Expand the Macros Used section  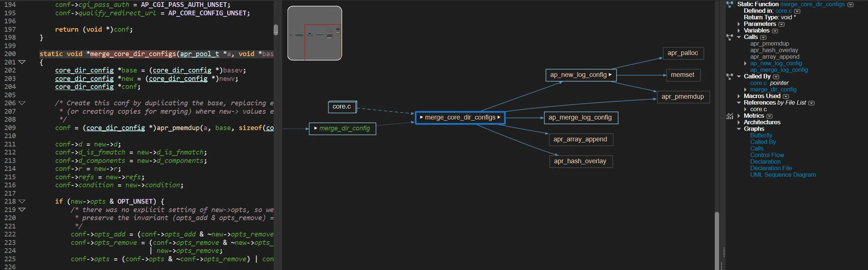coord(739,96)
